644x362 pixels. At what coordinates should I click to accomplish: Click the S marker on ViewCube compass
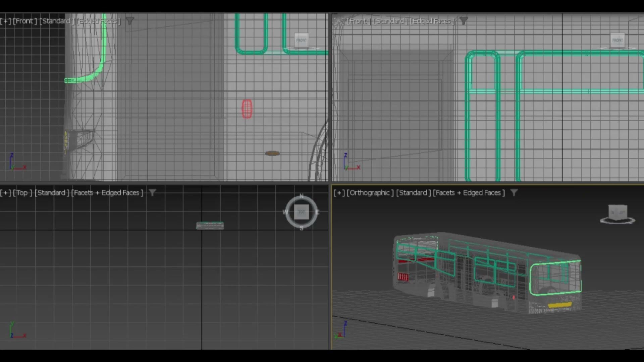(301, 228)
